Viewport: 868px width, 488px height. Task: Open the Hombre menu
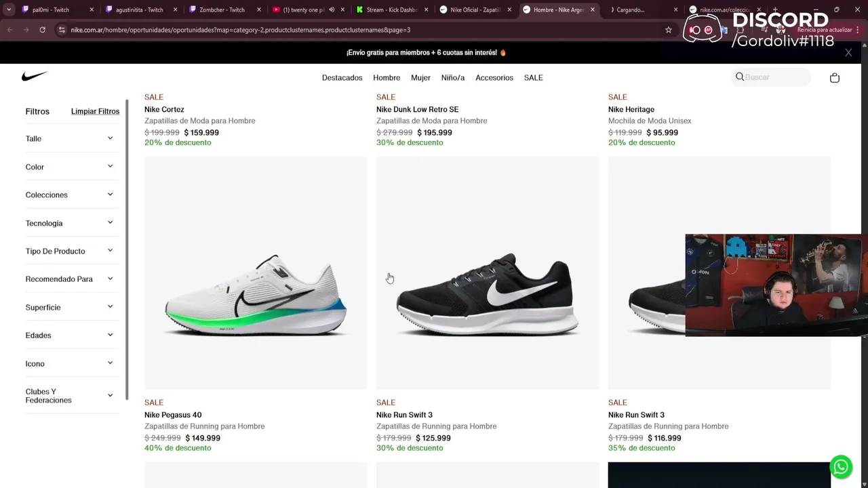387,77
